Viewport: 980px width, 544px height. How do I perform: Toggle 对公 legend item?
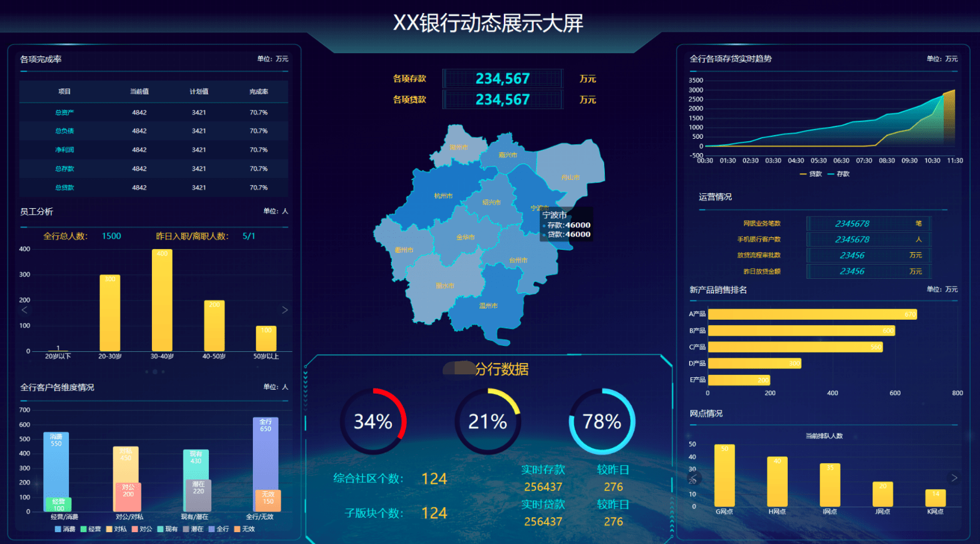coord(142,529)
